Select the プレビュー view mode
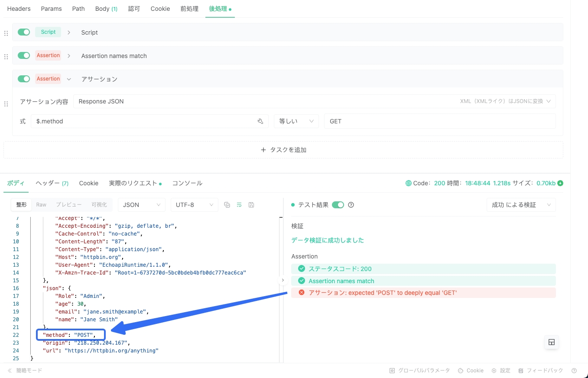The height and width of the screenshot is (378, 588). (68, 205)
